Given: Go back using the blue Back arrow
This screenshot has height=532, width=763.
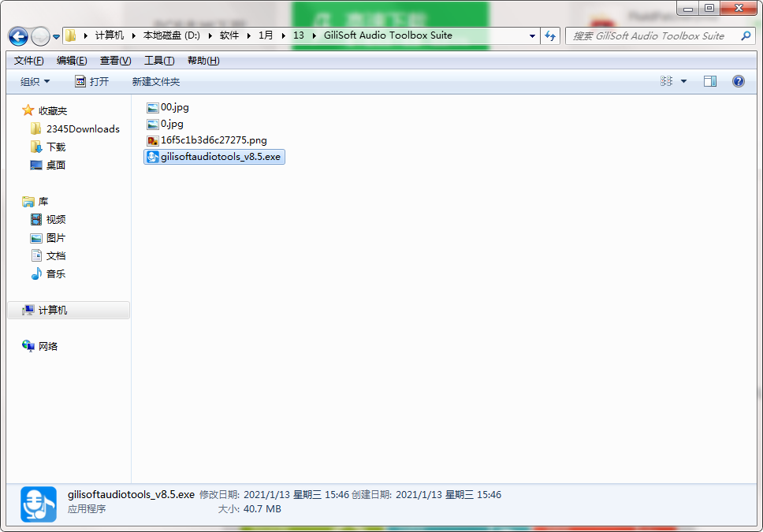Looking at the screenshot, I should coord(18,36).
